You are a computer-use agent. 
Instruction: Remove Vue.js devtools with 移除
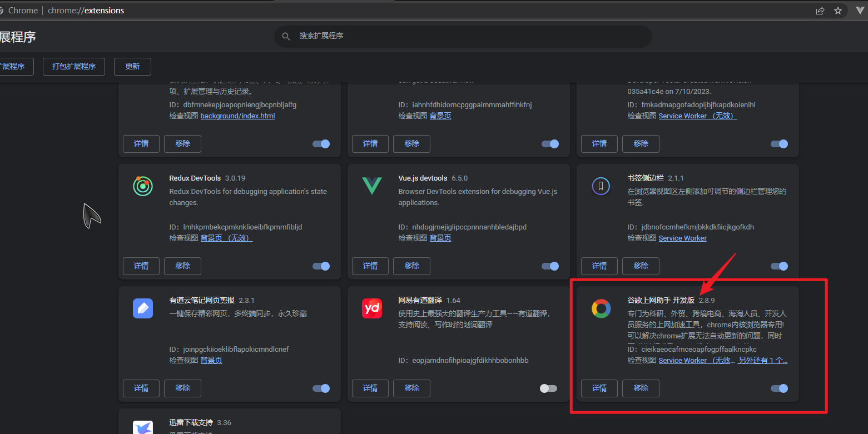point(411,266)
